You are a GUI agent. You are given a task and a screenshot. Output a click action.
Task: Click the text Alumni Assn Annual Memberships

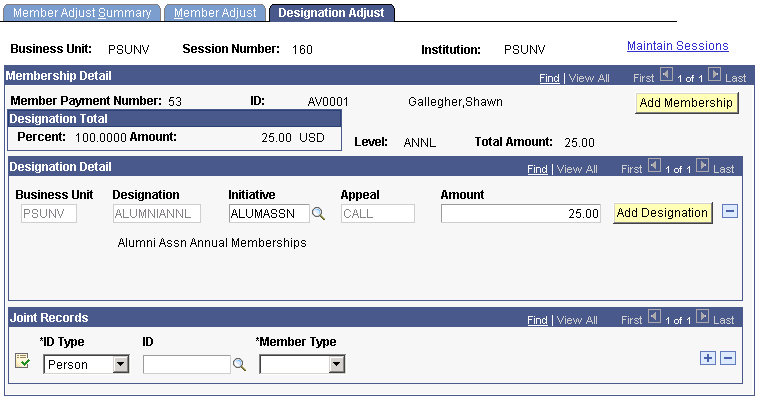212,242
